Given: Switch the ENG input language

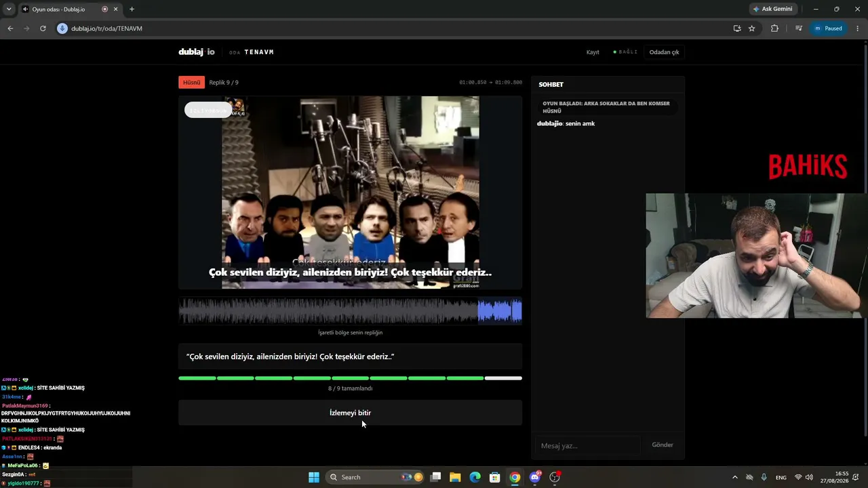Looking at the screenshot, I should coord(781,477).
